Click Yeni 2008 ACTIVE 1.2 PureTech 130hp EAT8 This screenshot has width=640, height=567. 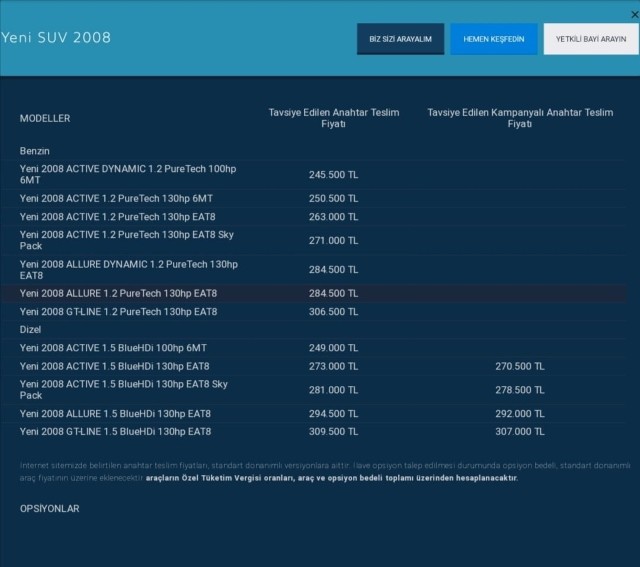pos(118,217)
